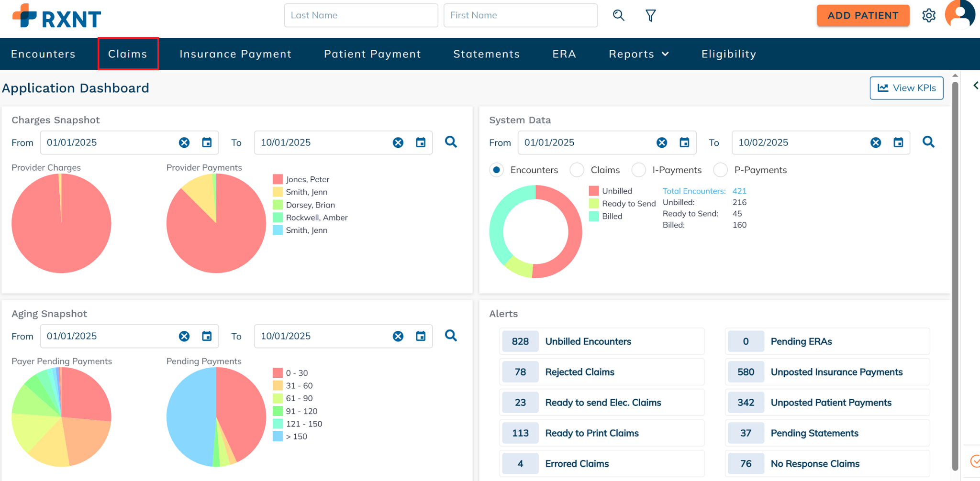Expand the Reports dropdown menu

638,54
